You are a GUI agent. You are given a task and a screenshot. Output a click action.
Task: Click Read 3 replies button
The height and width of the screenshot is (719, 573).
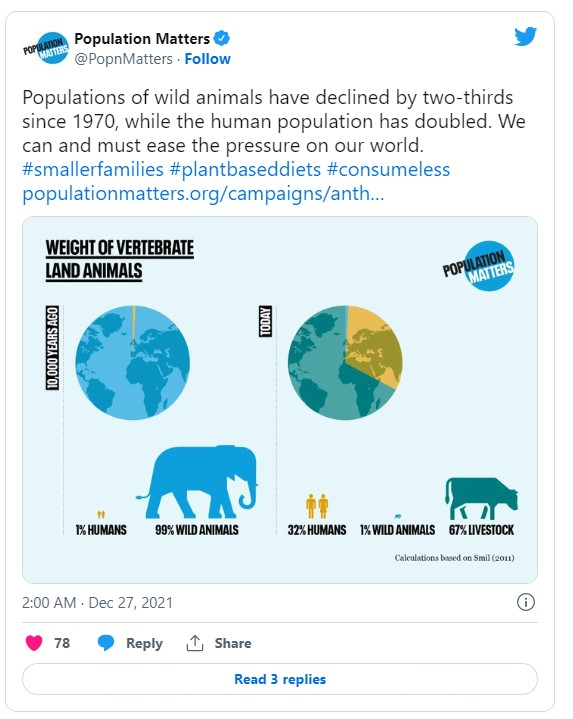point(280,679)
